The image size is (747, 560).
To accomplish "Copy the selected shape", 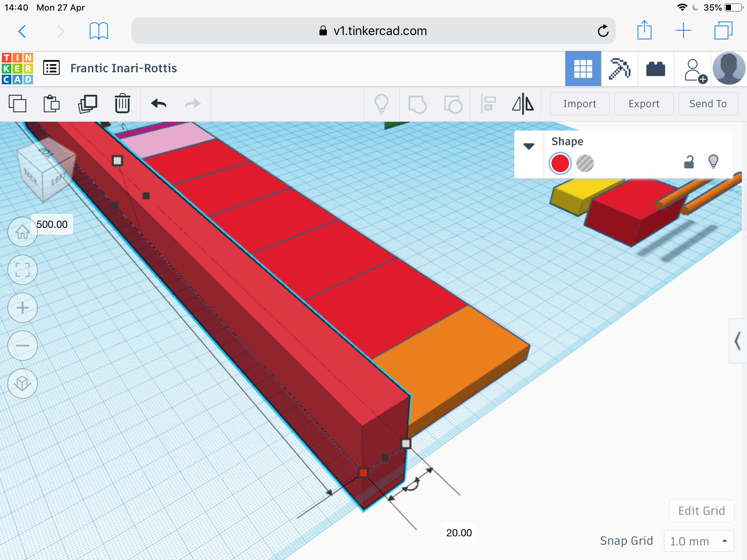I will [x=18, y=104].
